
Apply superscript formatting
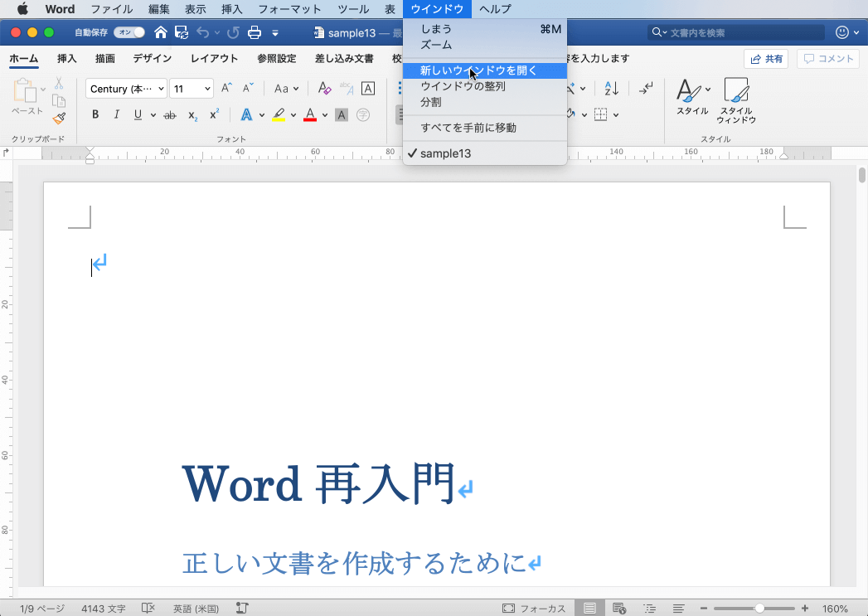tap(214, 114)
